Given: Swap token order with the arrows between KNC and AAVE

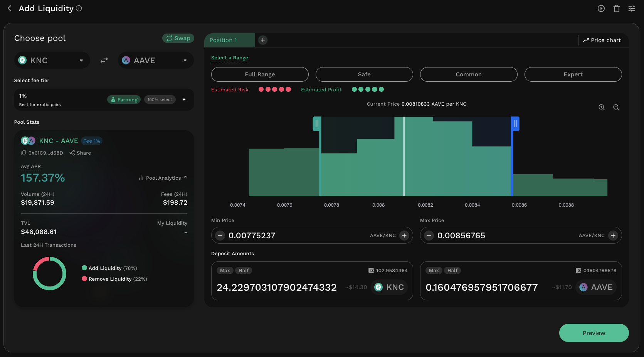Looking at the screenshot, I should pyautogui.click(x=104, y=61).
